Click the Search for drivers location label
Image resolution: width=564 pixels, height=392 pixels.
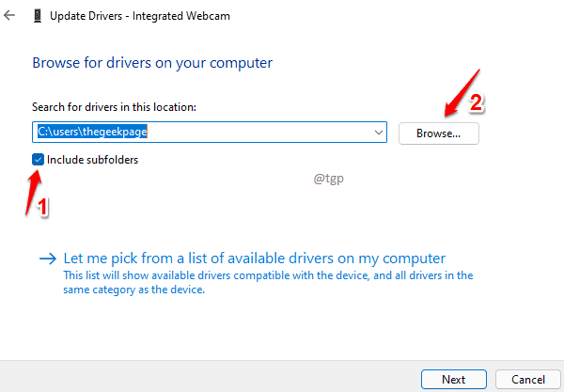click(114, 107)
